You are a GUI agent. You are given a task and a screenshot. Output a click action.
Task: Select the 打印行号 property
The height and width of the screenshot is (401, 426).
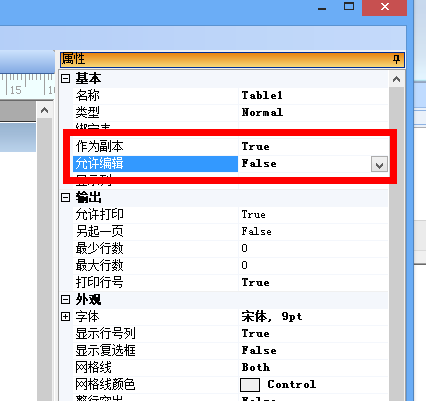coord(99,282)
